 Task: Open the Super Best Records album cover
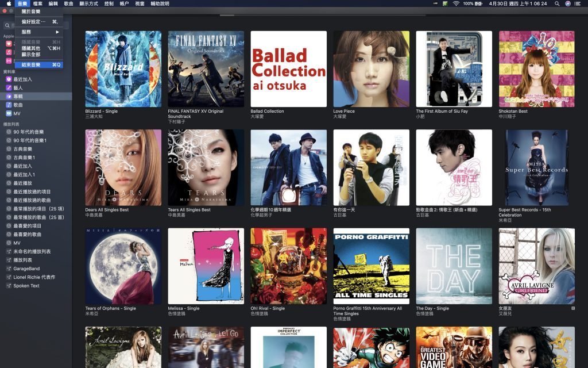537,167
